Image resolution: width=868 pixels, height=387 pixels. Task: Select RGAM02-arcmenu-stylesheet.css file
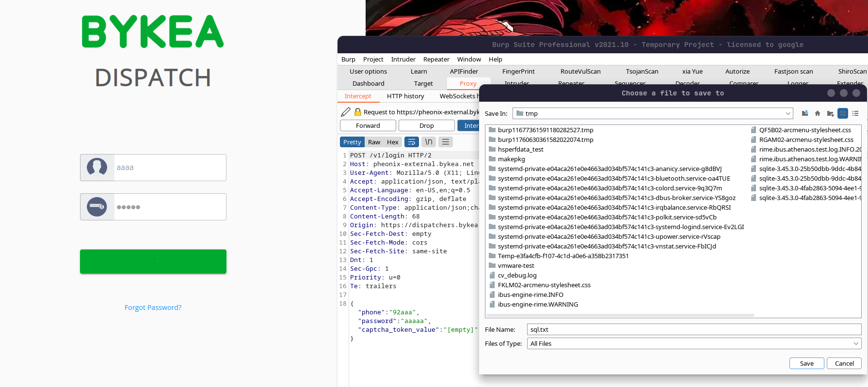(802, 139)
